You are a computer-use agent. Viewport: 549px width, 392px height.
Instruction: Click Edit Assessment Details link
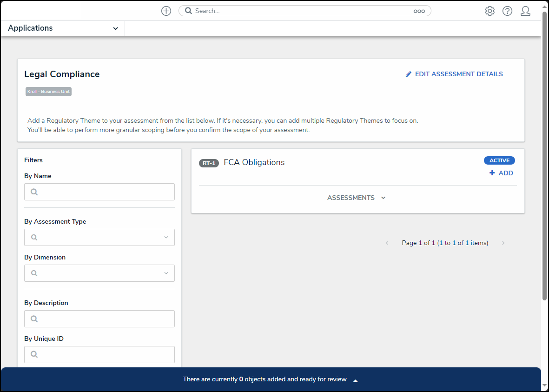pyautogui.click(x=458, y=74)
